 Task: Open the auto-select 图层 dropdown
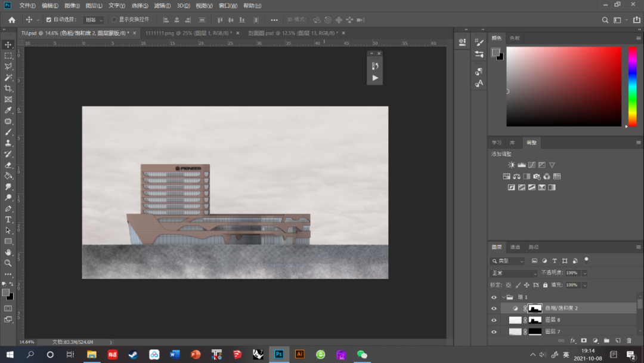tap(94, 20)
